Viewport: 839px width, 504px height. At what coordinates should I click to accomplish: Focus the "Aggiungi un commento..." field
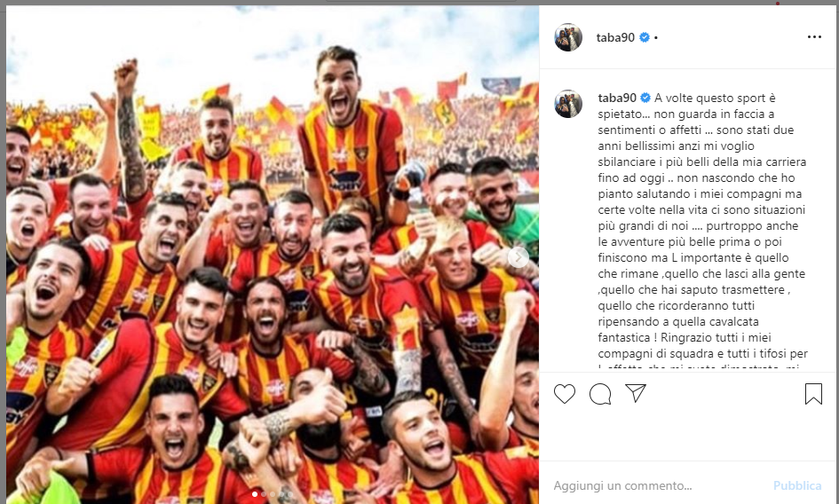[656, 485]
